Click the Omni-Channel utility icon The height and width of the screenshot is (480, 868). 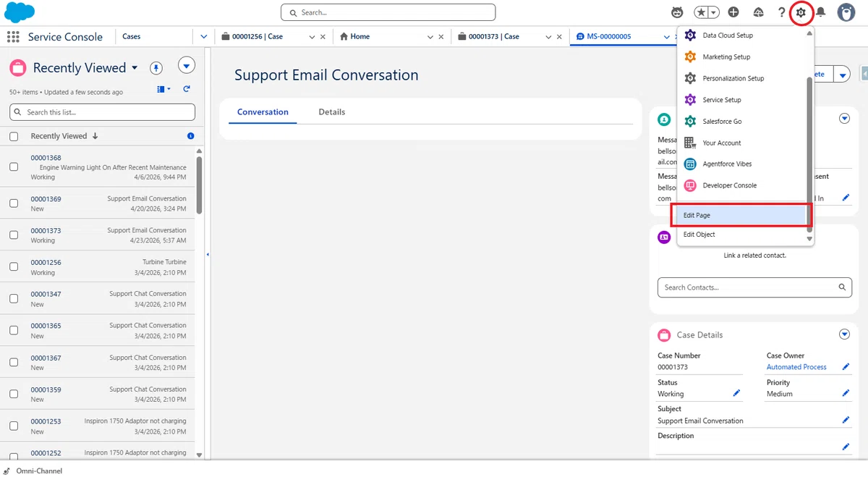click(x=7, y=471)
